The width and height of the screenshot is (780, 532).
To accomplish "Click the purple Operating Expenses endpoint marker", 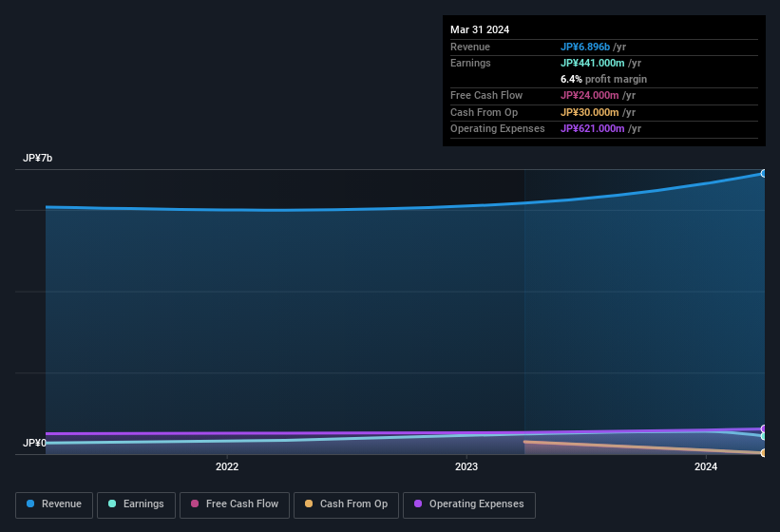I will point(764,428).
